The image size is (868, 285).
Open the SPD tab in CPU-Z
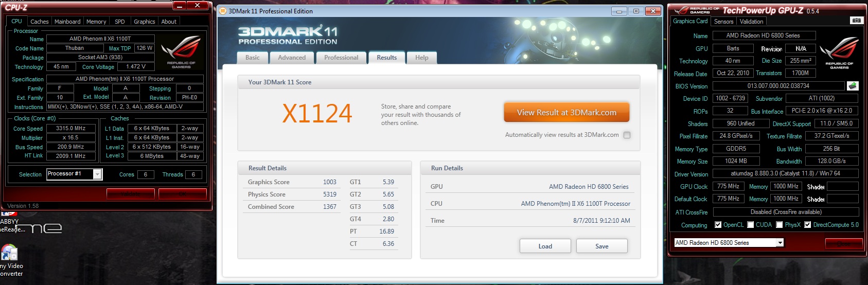[119, 22]
